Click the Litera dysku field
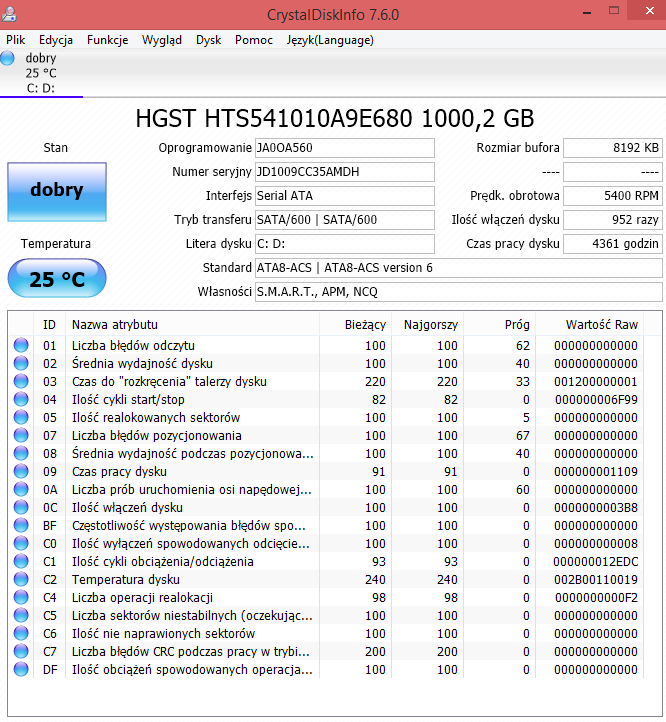Image resolution: width=666 pixels, height=722 pixels. pyautogui.click(x=345, y=244)
